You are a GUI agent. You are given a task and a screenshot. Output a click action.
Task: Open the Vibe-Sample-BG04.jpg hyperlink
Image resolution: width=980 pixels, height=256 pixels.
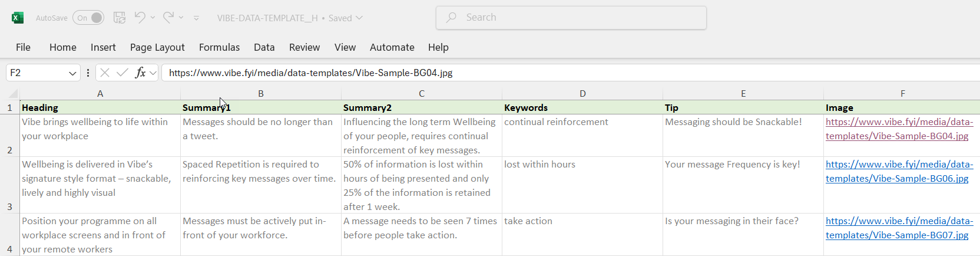pos(899,129)
